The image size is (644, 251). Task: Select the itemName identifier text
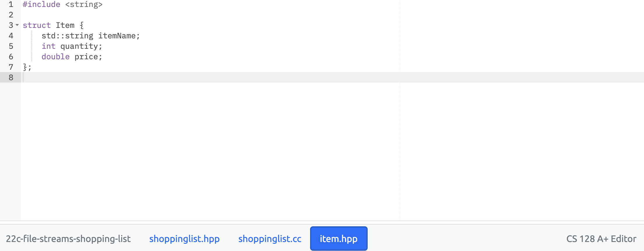(x=118, y=35)
